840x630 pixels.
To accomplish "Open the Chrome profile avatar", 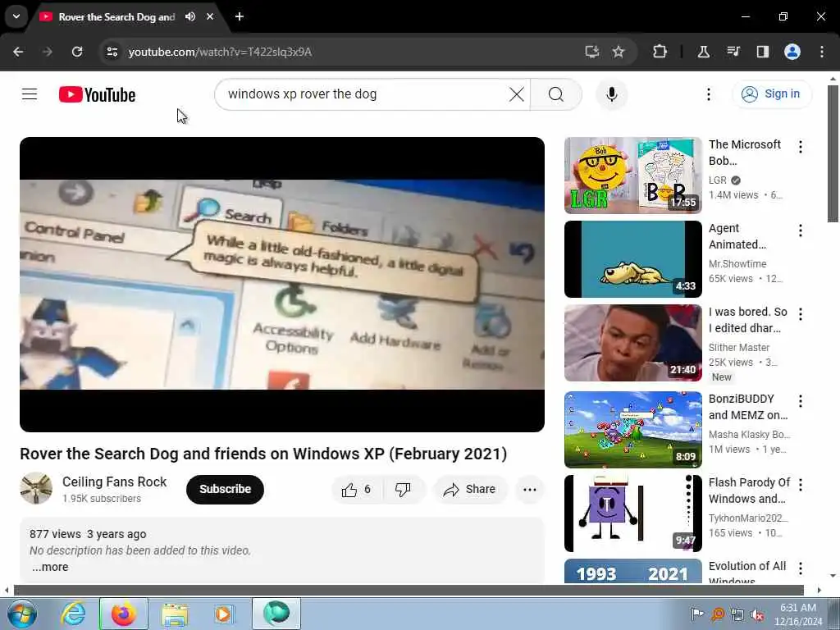I will [x=792, y=52].
